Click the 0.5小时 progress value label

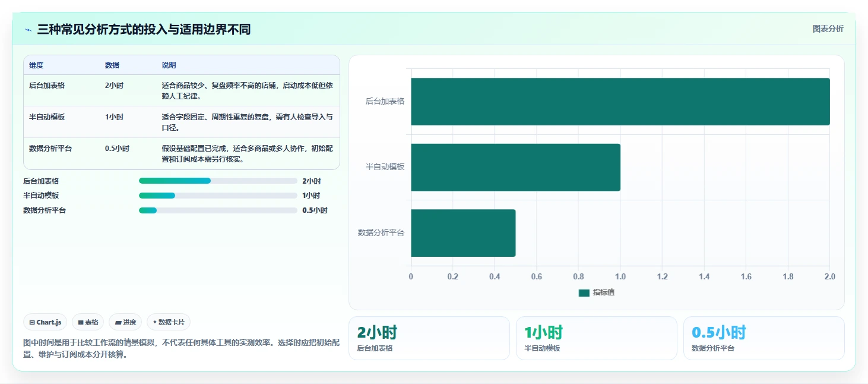(x=315, y=210)
